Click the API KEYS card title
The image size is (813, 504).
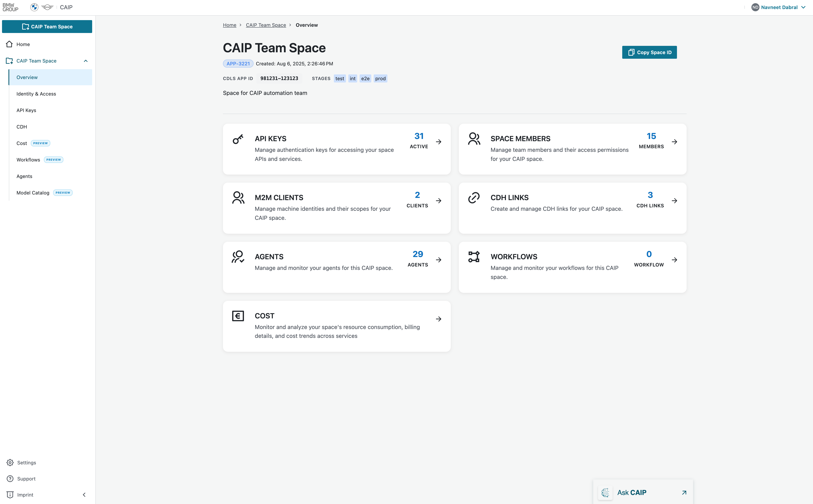[270, 139]
